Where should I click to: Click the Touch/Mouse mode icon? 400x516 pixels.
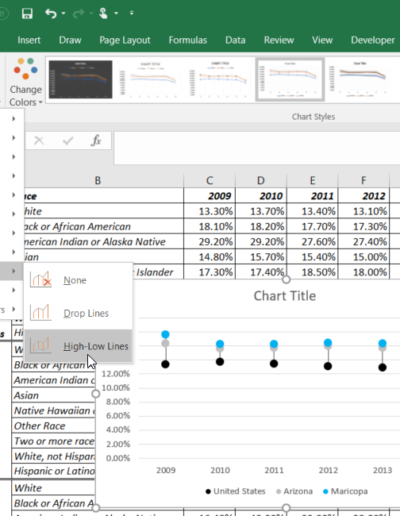tap(103, 13)
